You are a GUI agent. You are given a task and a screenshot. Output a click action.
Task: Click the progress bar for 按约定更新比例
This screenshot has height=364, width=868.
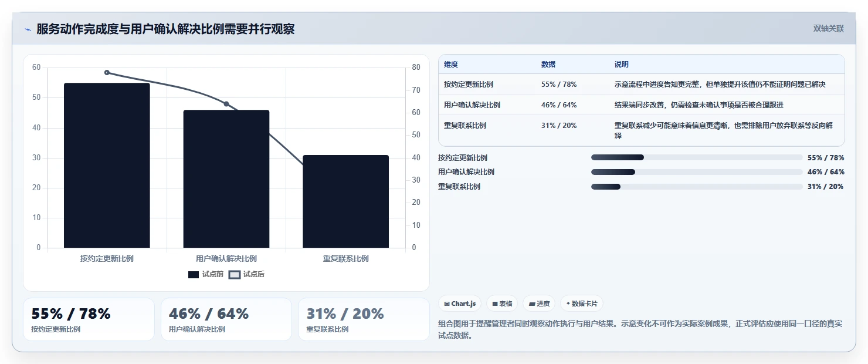pos(697,157)
